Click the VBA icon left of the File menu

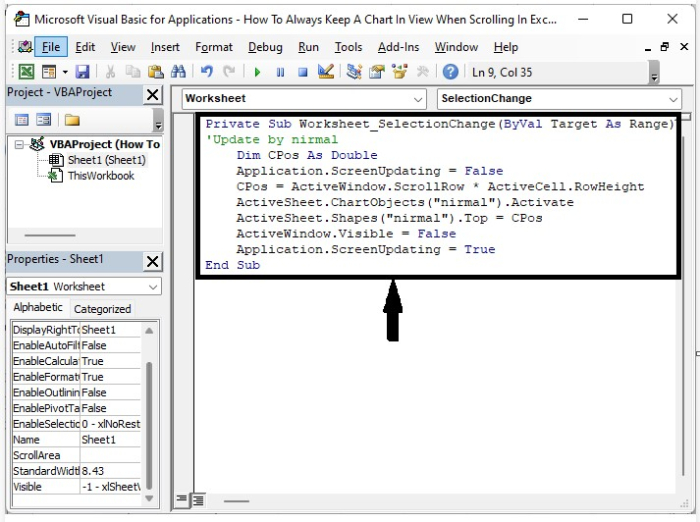pos(25,46)
